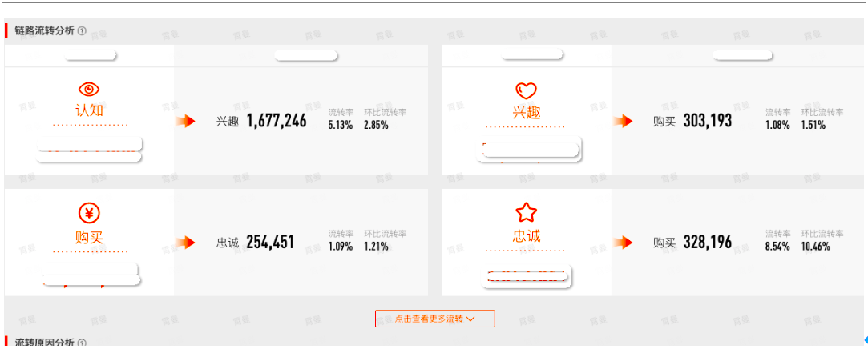Click the 328,196 purchase count
The width and height of the screenshot is (868, 349).
707,242
